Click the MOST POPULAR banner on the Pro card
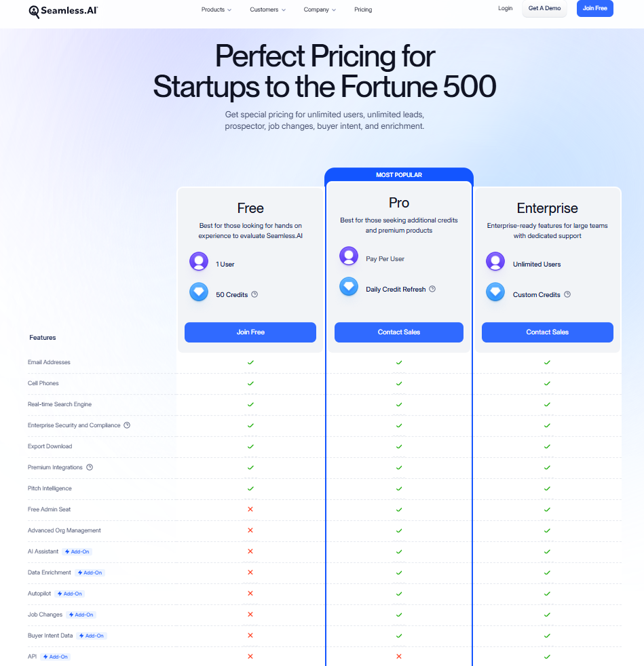 [x=398, y=175]
